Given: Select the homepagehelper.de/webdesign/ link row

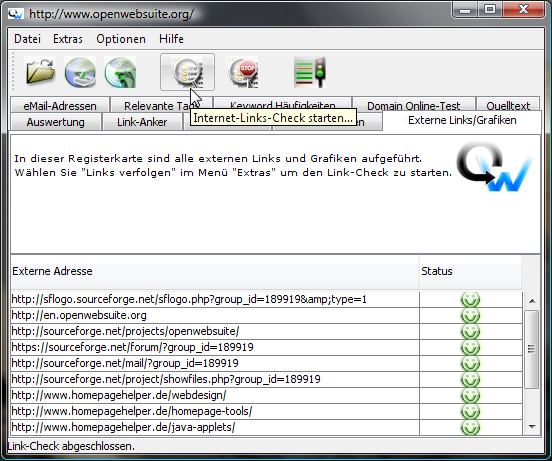Looking at the screenshot, I should click(x=215, y=395).
